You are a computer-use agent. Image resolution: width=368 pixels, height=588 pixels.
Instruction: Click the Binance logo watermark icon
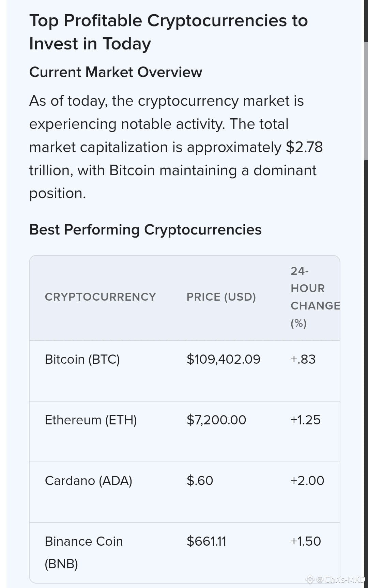click(x=310, y=579)
